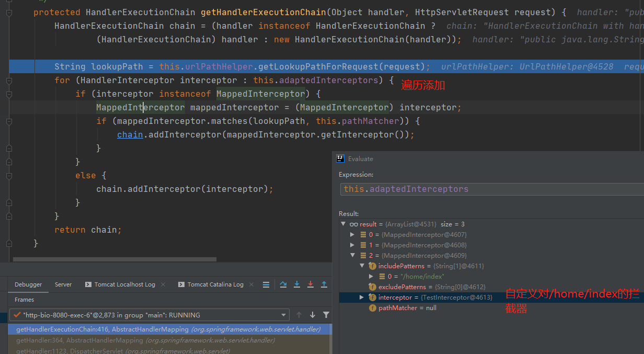The image size is (644, 354).
Task: Click the list icon of MappedInterceptor@4607
Action: tap(363, 235)
